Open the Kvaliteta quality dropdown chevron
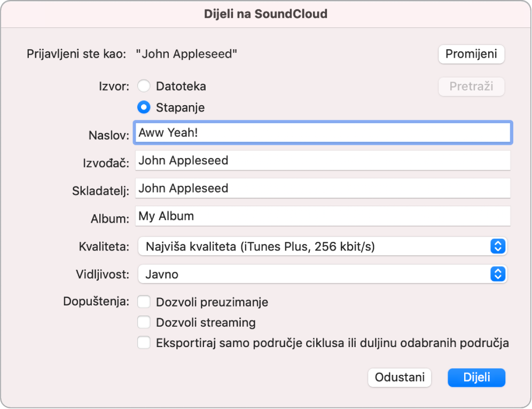 [x=498, y=246]
